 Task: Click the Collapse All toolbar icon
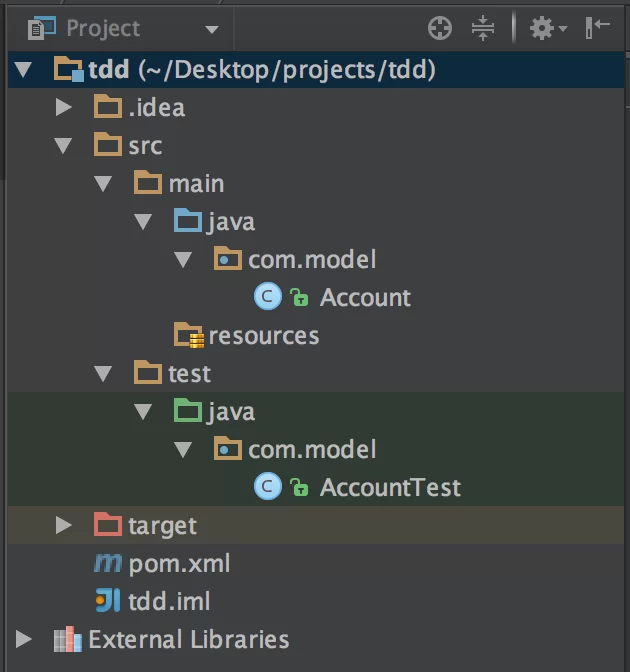pyautogui.click(x=483, y=28)
